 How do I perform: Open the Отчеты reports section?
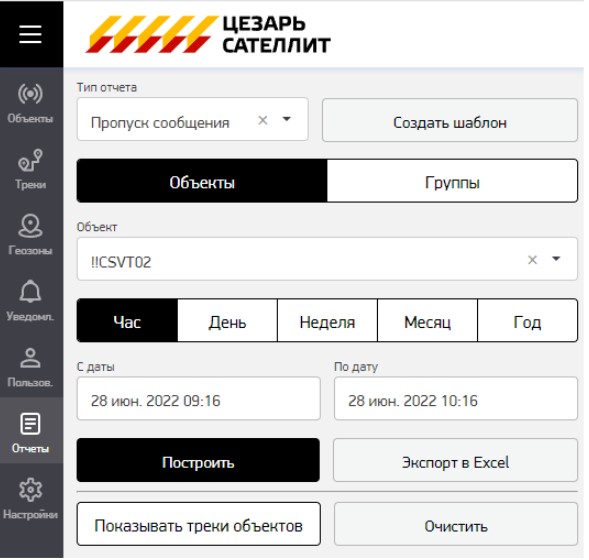(30, 432)
